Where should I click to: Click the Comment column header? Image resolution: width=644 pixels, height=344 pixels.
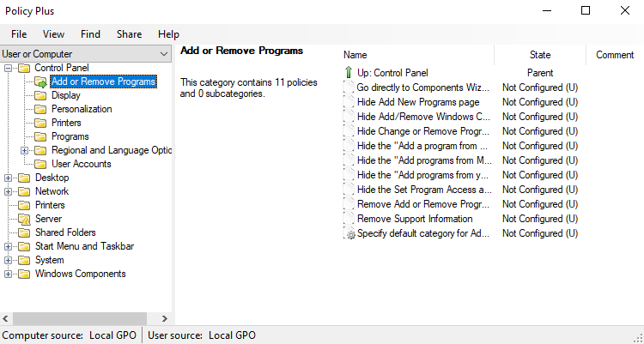pos(615,55)
